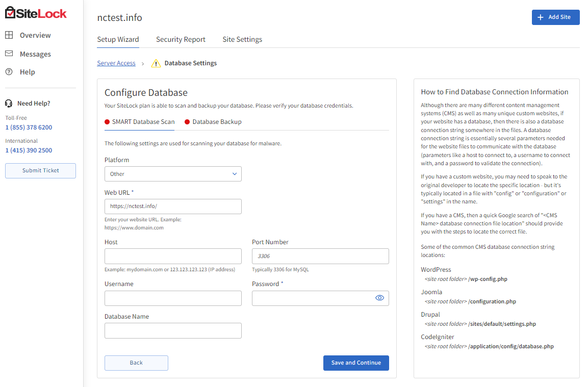Focus the Username input field

[x=173, y=298]
